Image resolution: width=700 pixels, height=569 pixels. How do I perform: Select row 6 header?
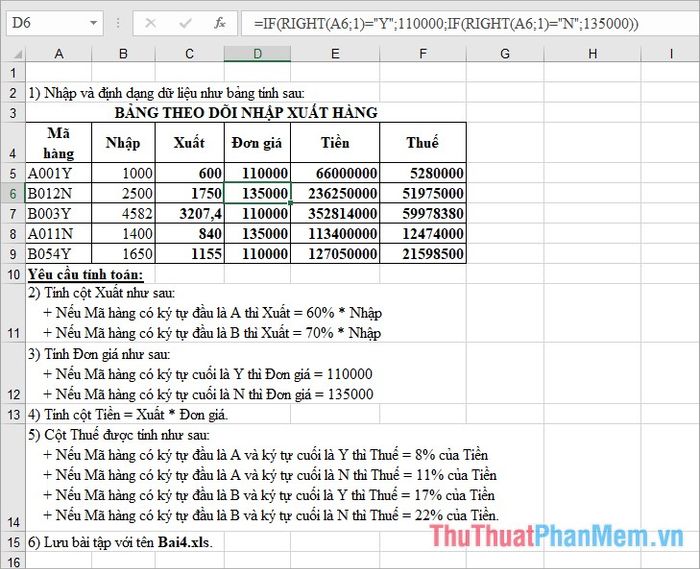point(12,193)
